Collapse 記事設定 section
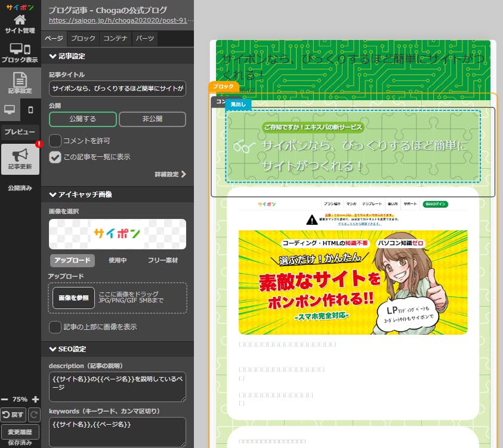 click(x=118, y=56)
